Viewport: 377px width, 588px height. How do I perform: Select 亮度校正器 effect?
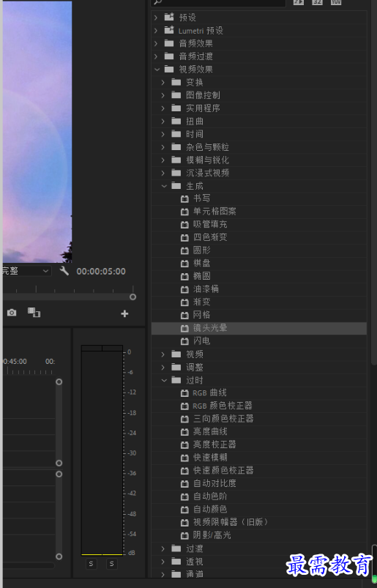(x=214, y=444)
